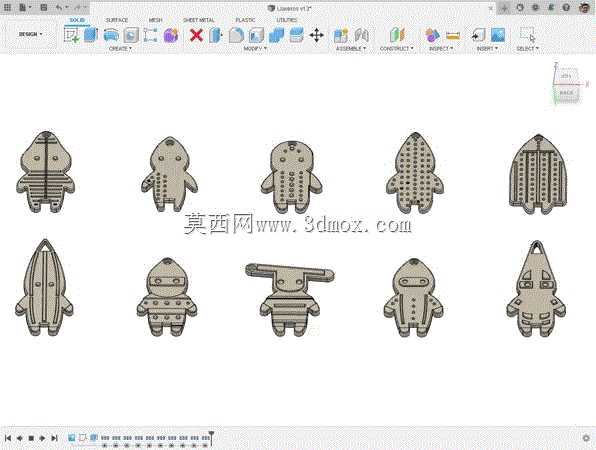
Task: Expand the INSPECT dropdown menu
Action: [x=441, y=49]
